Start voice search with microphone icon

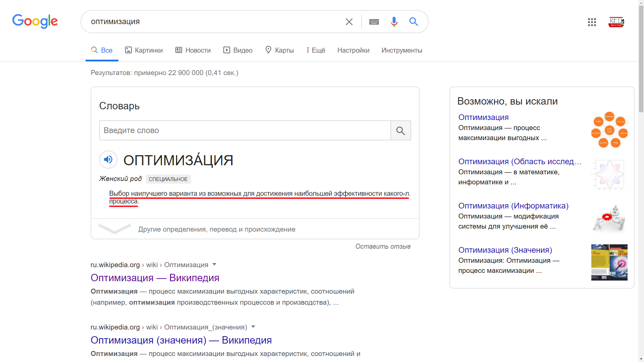tap(394, 22)
